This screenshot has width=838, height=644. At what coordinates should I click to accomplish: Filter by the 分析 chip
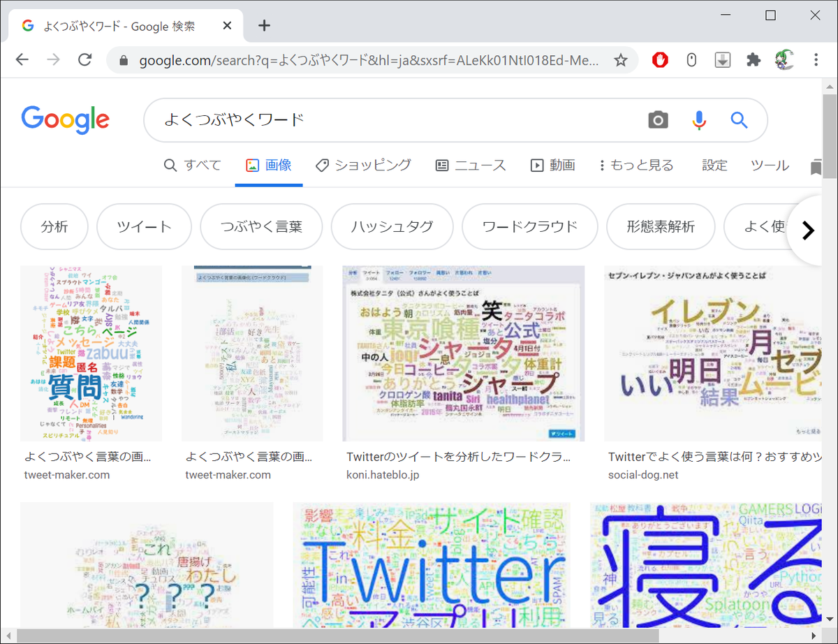tap(54, 226)
